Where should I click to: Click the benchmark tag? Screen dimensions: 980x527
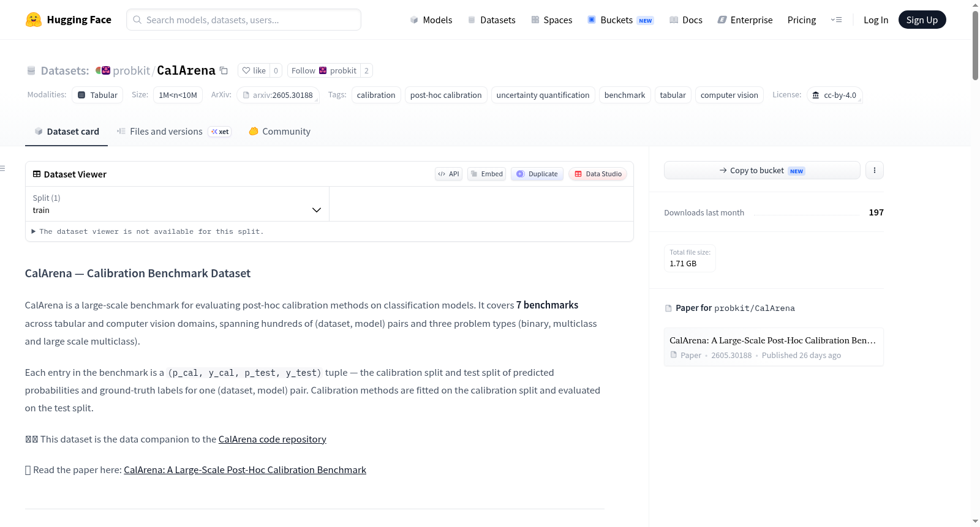point(625,95)
